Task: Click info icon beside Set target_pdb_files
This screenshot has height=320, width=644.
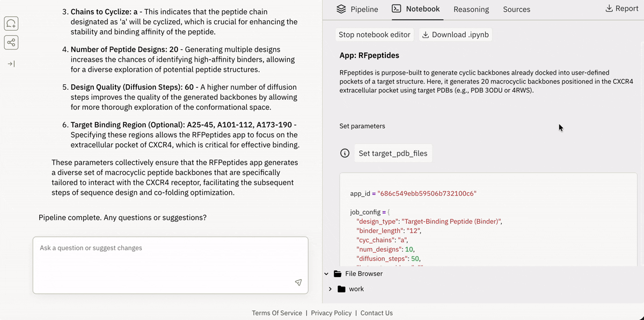Action: [345, 153]
